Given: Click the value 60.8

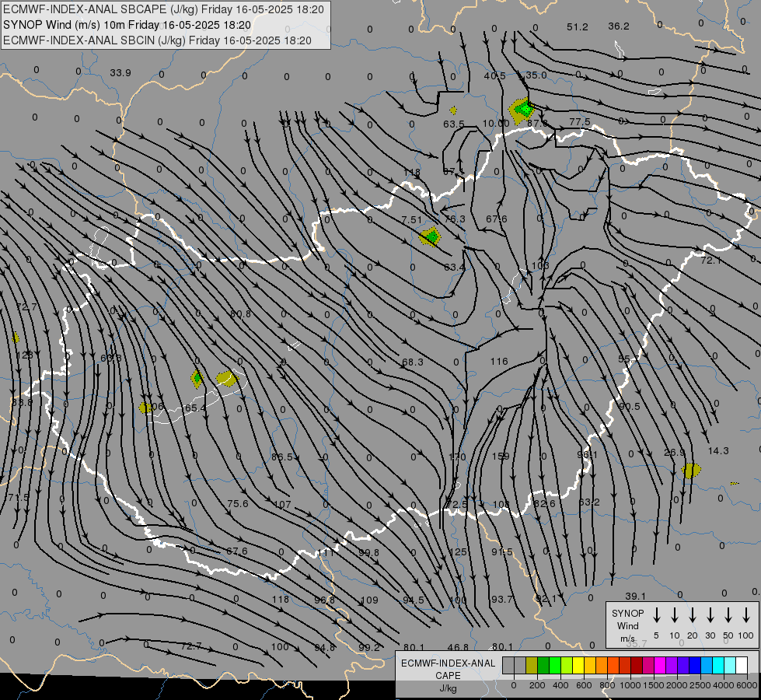Looking at the screenshot, I should point(240,313).
